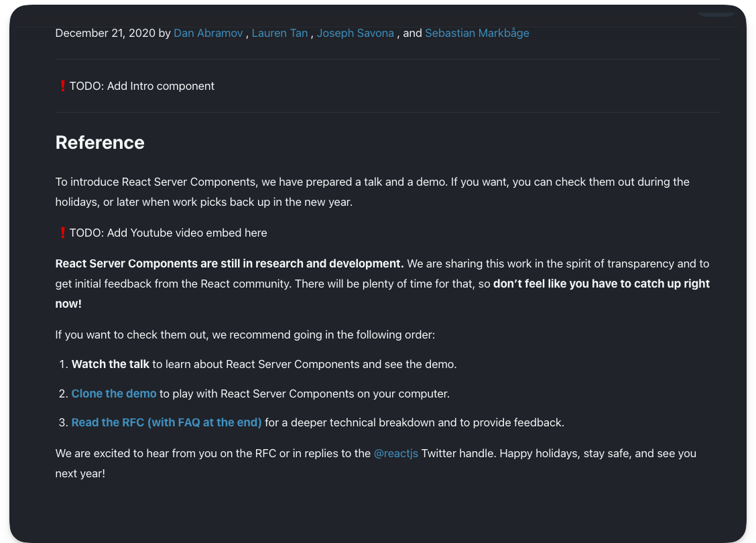Click the red exclamation icon before Youtube TODO

[x=62, y=233]
